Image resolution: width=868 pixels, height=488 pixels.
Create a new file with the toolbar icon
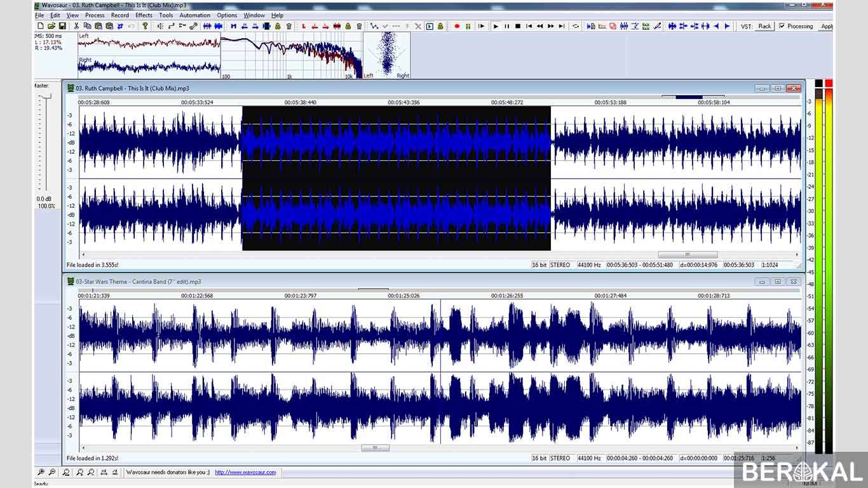(x=40, y=26)
